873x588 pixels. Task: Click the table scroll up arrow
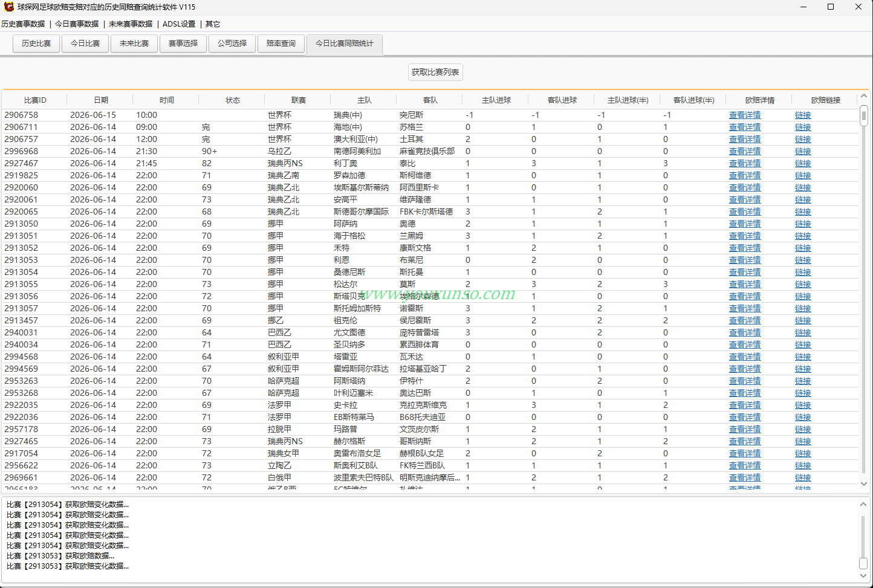[864, 96]
